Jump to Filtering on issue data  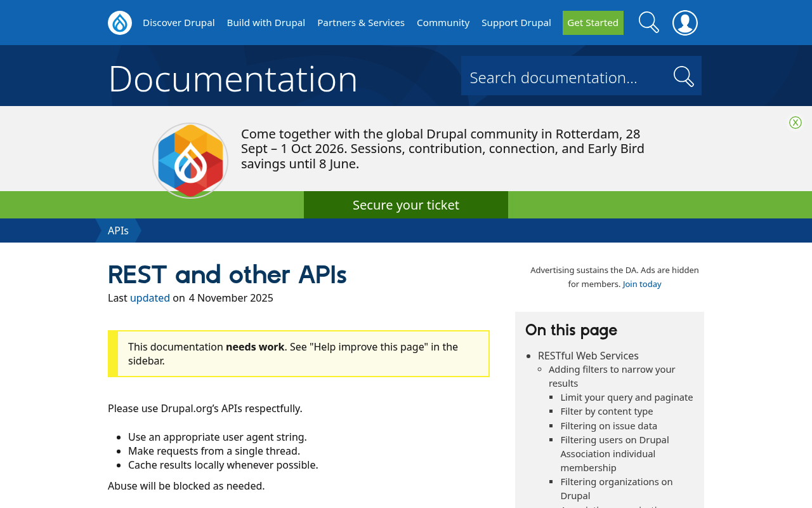609,425
